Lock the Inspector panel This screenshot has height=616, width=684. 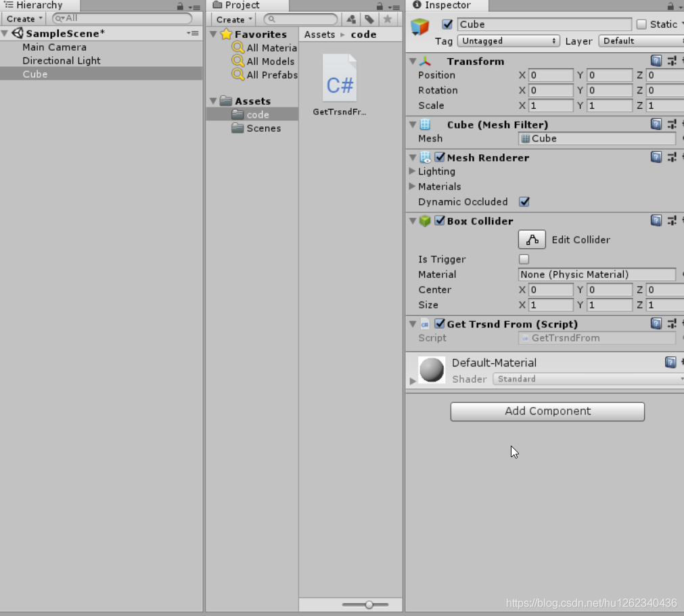pyautogui.click(x=670, y=6)
